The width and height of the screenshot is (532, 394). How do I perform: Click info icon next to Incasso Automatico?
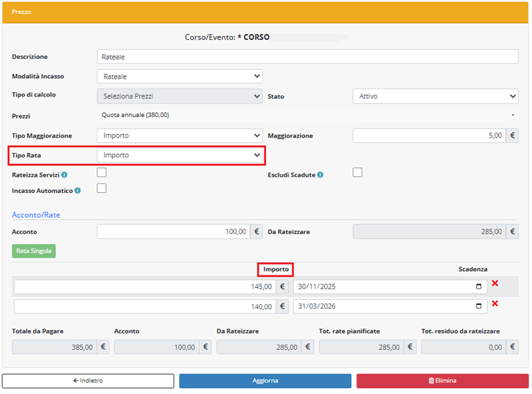(77, 191)
